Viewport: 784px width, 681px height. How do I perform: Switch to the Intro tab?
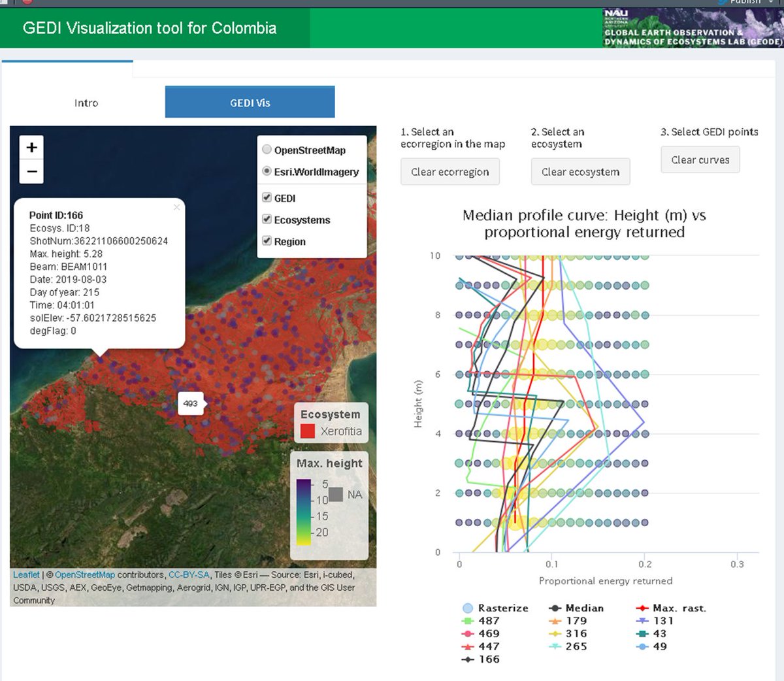(x=86, y=102)
